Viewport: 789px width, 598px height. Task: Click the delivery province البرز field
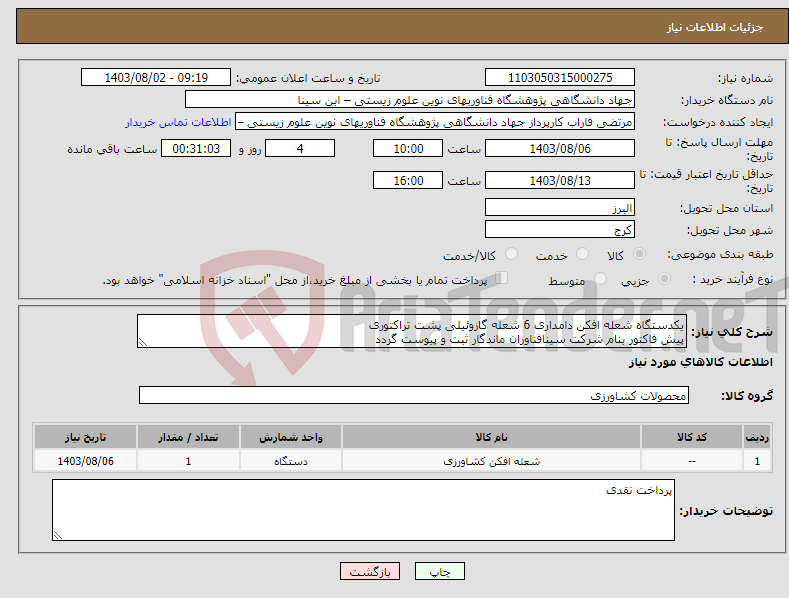560,207
